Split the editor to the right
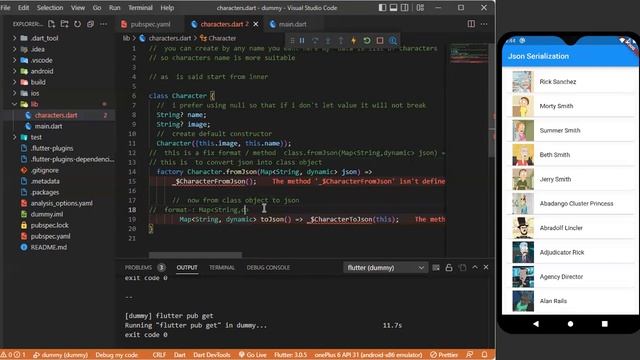Viewport: 640px width, 360px height. (471, 24)
